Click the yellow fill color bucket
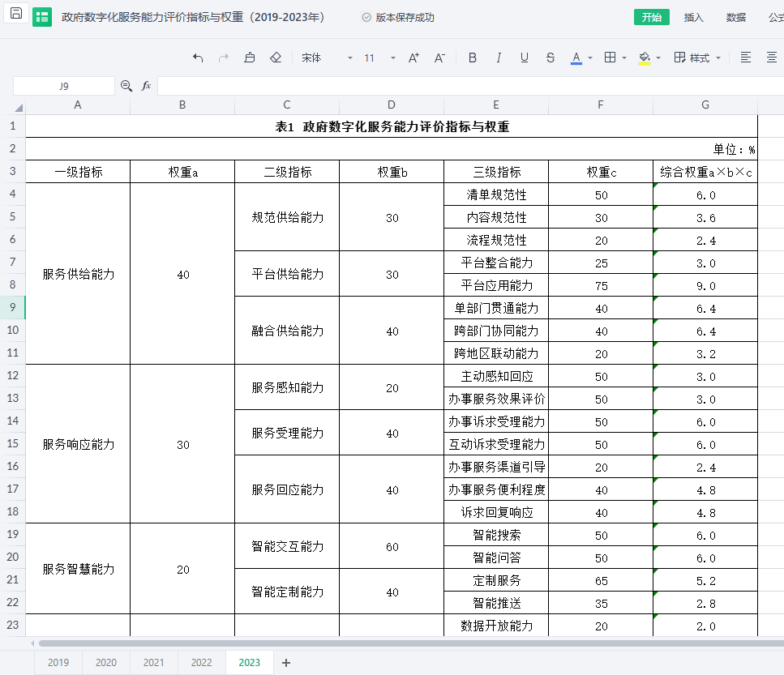784x675 pixels. point(645,58)
